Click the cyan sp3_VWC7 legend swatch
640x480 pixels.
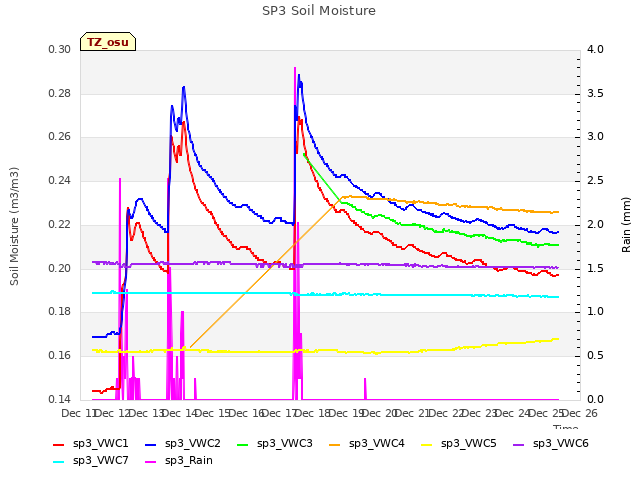tap(59, 462)
